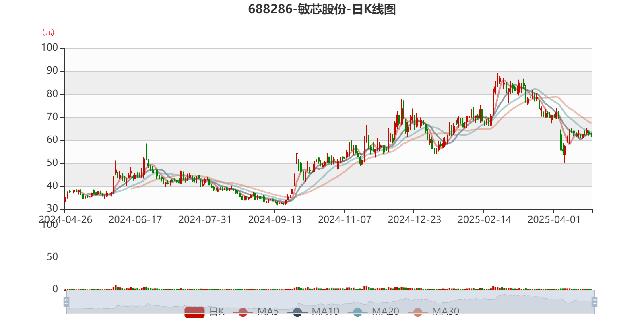Toggle the MA30 line legend
Screen dimensions: 644x322
click(433, 312)
